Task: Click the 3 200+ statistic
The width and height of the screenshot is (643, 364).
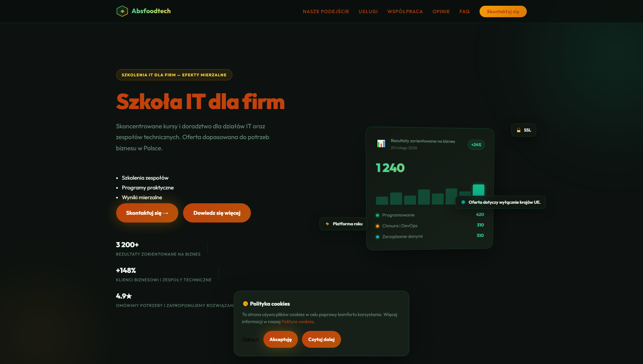Action: click(x=127, y=245)
